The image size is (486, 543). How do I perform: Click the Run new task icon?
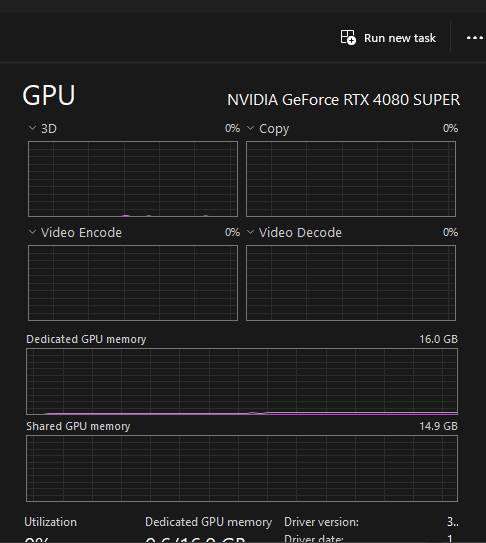click(x=348, y=37)
